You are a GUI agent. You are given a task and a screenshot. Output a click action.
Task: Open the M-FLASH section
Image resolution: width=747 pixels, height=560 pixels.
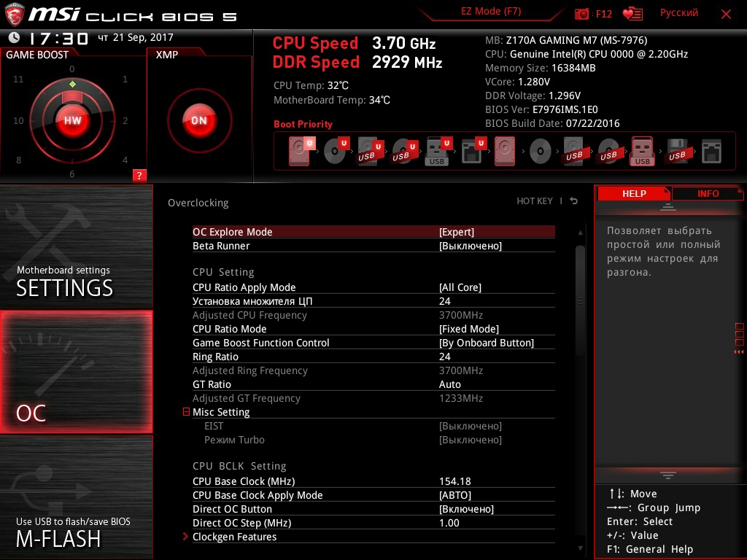[76, 497]
